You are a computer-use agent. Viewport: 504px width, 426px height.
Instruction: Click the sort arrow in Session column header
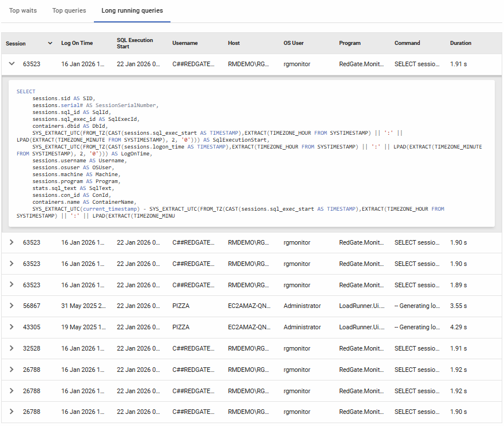click(50, 43)
